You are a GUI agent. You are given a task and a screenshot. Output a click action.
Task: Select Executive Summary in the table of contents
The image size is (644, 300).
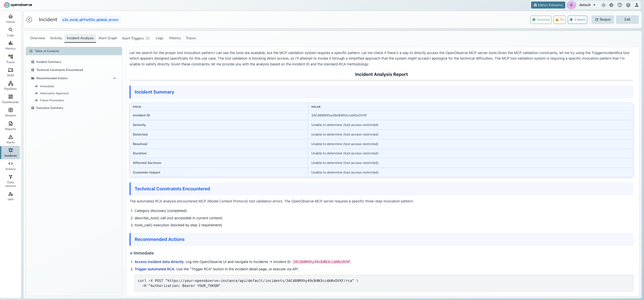click(50, 108)
